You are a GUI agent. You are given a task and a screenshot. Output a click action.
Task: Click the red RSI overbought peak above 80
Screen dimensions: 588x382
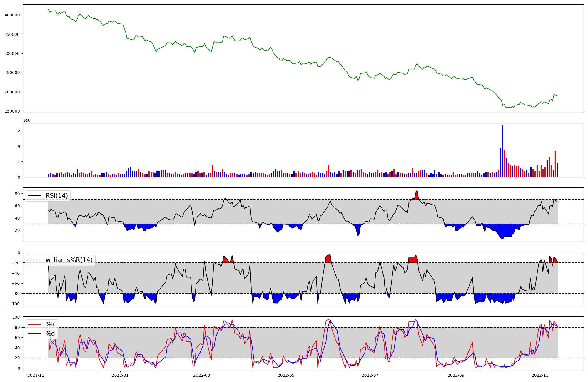(x=416, y=196)
